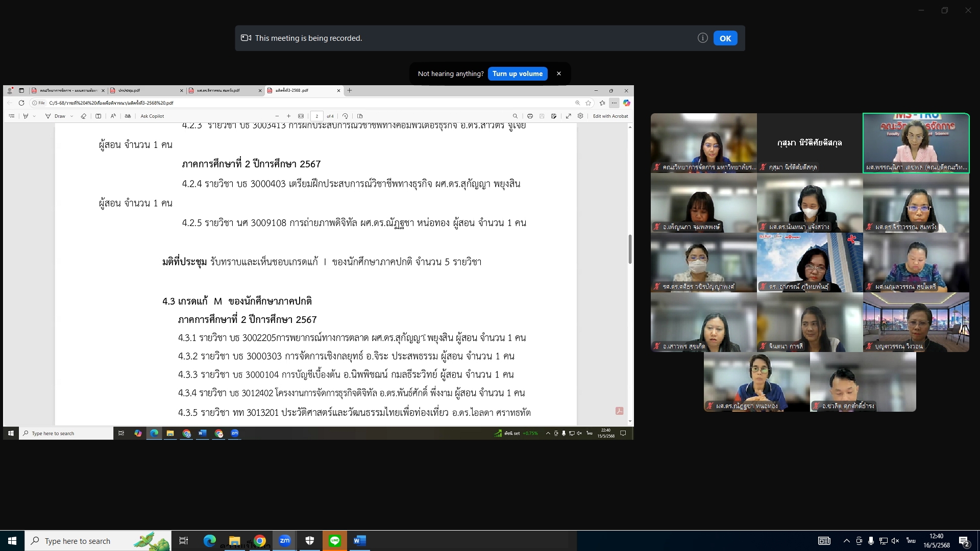The width and height of the screenshot is (980, 551).
Task: Open Microsoft Edge from the taskbar
Action: [209, 541]
